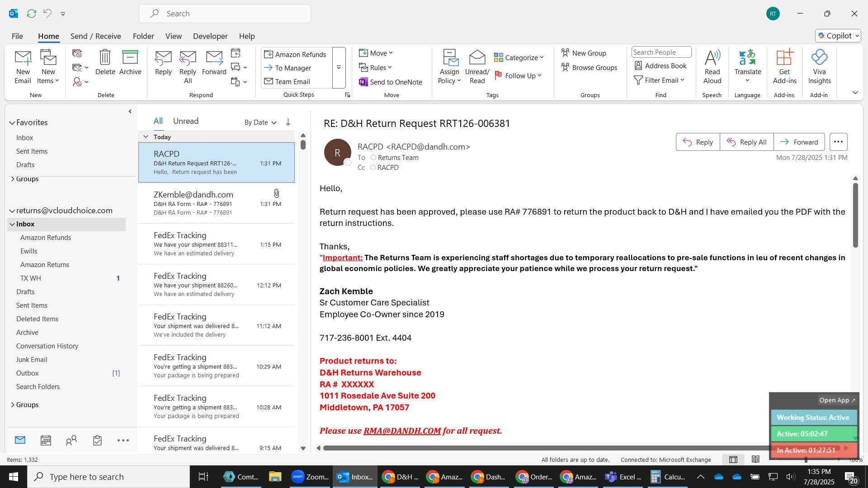Expand the Quick Steps gallery
This screenshot has width=868, height=488.
[339, 67]
